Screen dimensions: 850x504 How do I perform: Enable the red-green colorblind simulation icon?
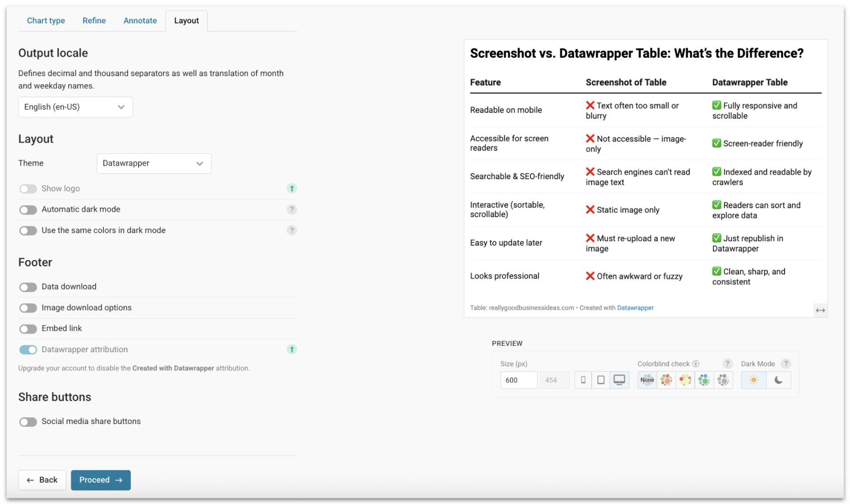(x=666, y=380)
